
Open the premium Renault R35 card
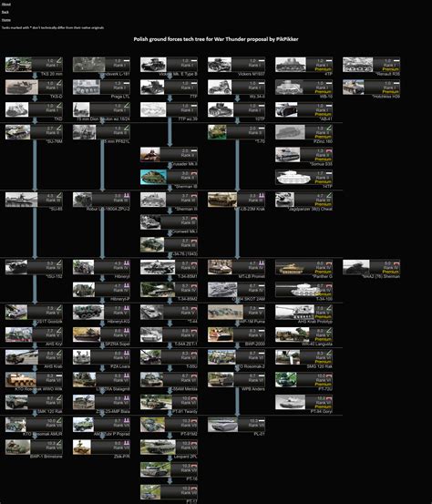[x=371, y=65]
